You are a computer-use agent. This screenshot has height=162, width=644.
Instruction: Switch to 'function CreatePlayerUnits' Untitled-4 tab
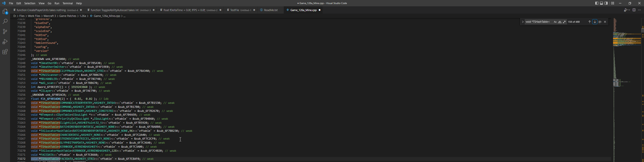point(47,10)
